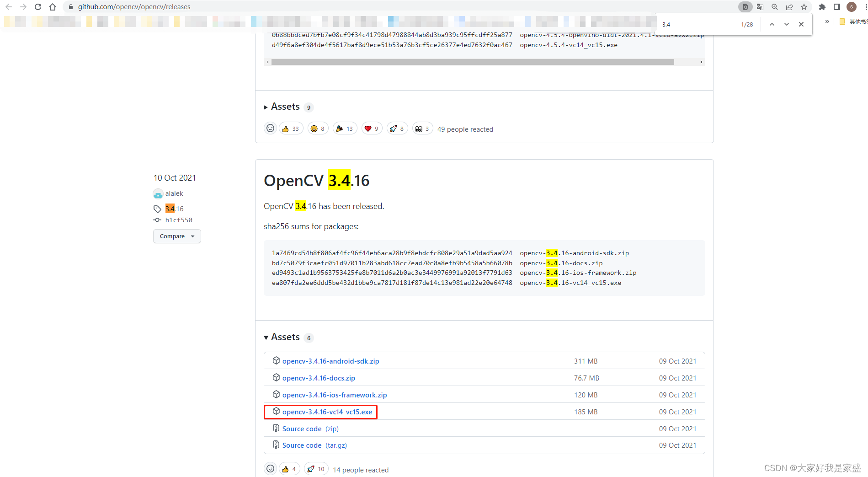
Task: Click the '49 people reacted' text
Action: click(x=465, y=129)
